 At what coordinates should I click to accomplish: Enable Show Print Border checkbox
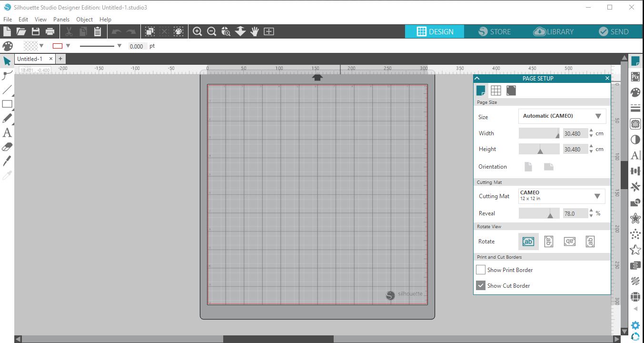481,270
